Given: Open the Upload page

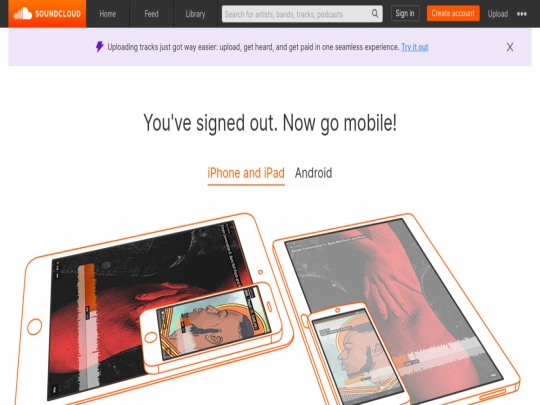Looking at the screenshot, I should pos(498,14).
